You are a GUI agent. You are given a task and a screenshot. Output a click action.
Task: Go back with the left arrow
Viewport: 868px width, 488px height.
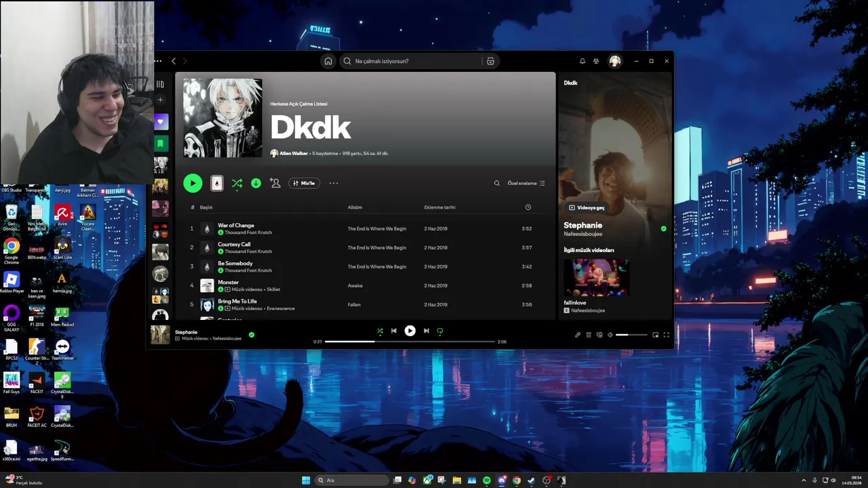pyautogui.click(x=174, y=61)
